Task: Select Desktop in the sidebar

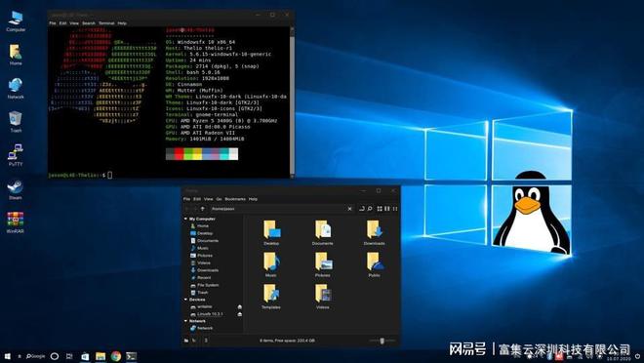Action: (202, 233)
